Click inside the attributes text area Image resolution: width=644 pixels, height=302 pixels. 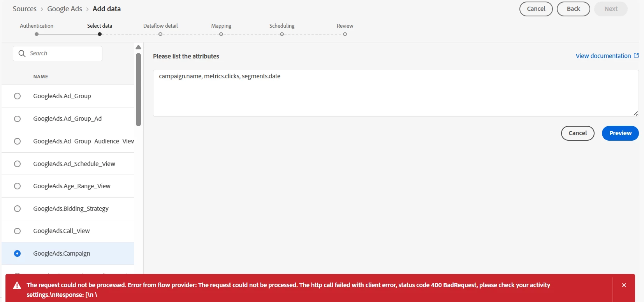[x=396, y=93]
